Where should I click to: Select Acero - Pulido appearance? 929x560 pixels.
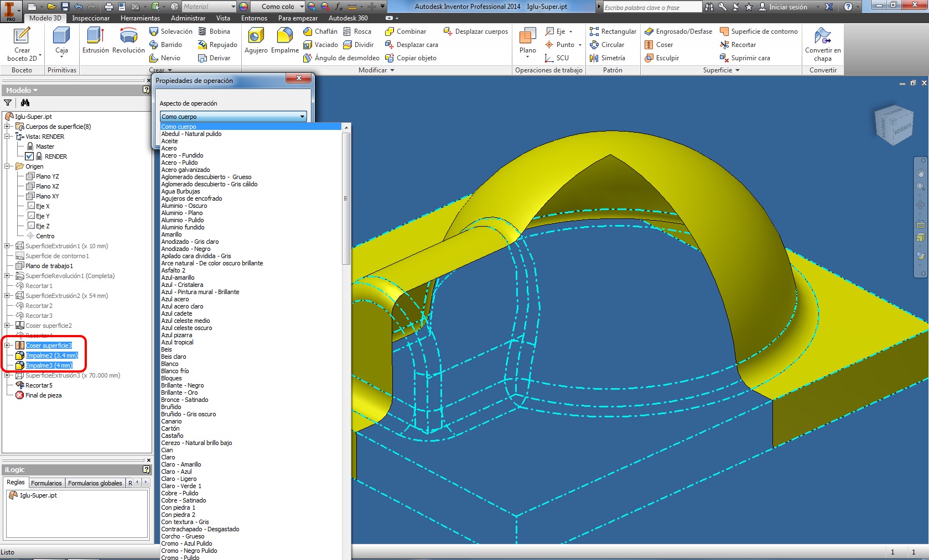pos(179,163)
